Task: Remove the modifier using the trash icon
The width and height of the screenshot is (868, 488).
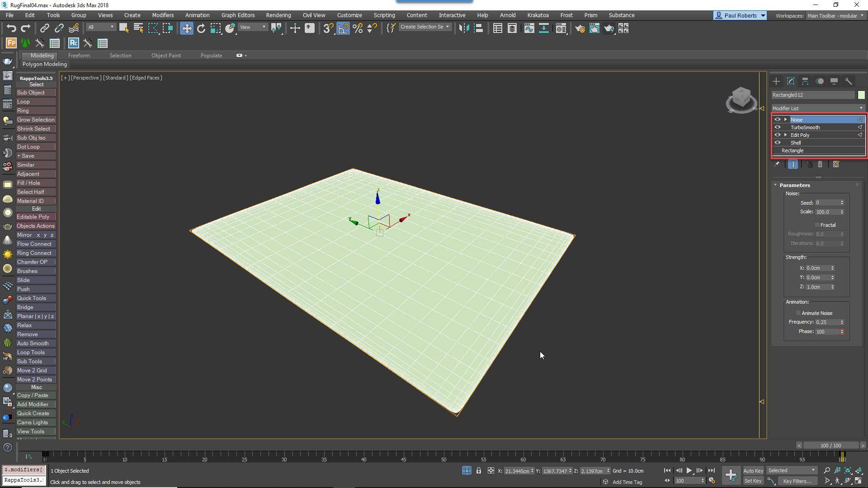Action: pyautogui.click(x=820, y=164)
